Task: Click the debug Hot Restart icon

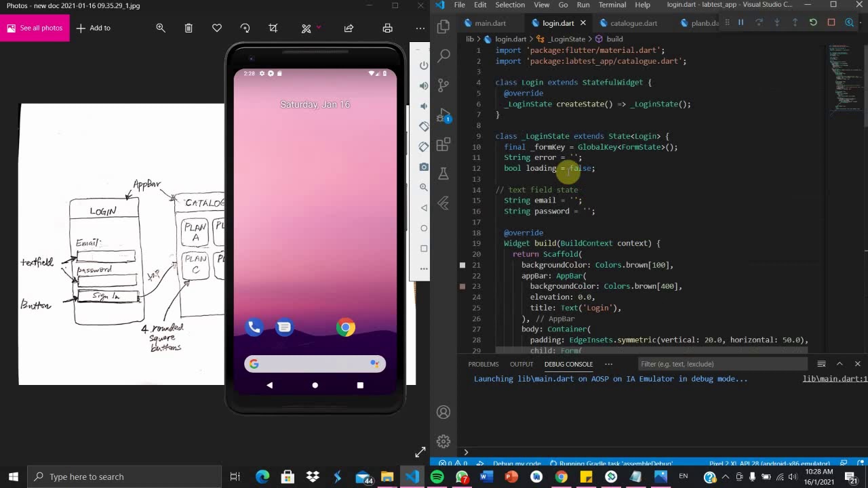Action: click(x=813, y=22)
